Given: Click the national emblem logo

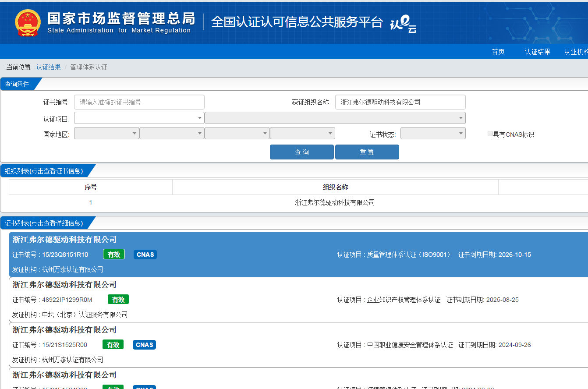Looking at the screenshot, I should tap(28, 22).
